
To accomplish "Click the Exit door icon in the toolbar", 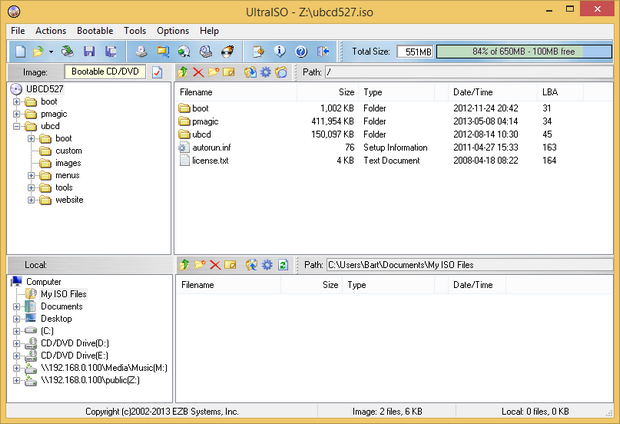I will coord(323,51).
